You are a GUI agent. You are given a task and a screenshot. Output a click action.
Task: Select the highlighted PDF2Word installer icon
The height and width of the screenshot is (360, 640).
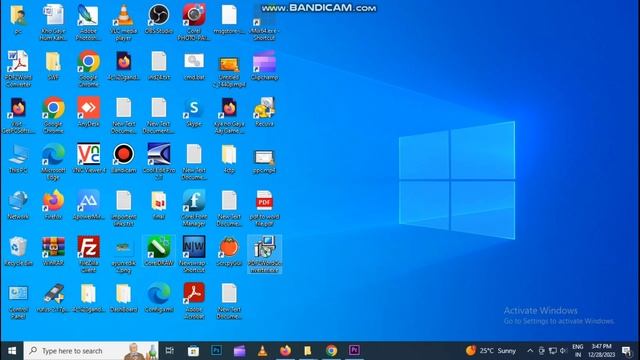tap(264, 255)
